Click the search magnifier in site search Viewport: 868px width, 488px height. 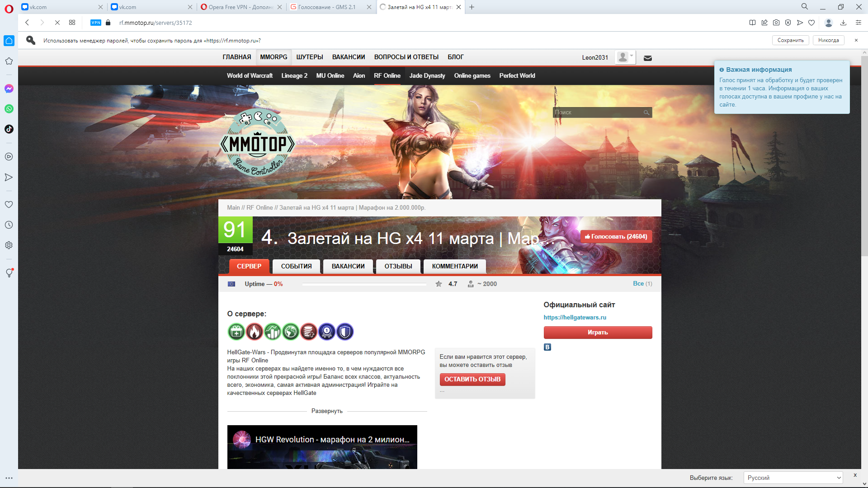click(646, 113)
